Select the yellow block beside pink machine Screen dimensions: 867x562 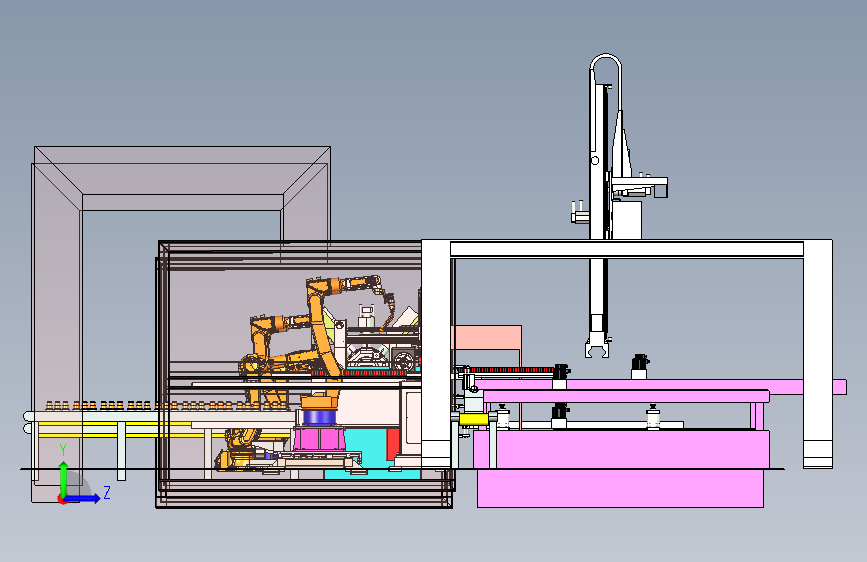tap(473, 420)
